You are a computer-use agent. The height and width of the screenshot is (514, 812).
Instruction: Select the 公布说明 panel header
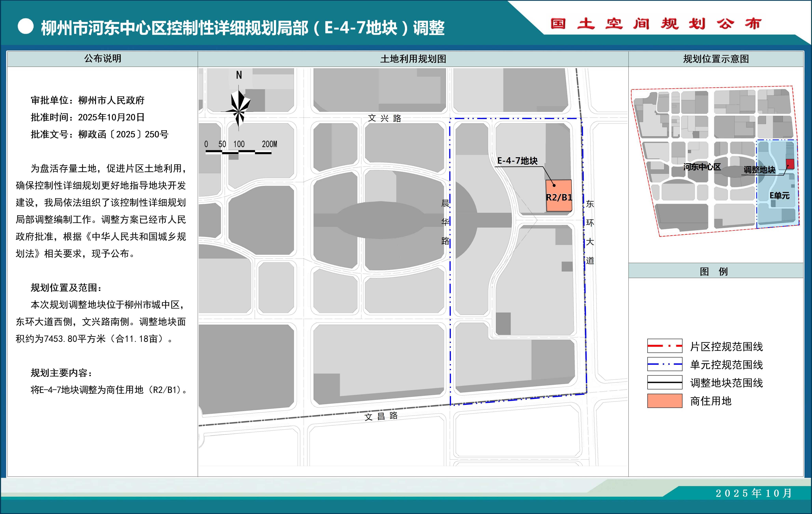pyautogui.click(x=103, y=59)
